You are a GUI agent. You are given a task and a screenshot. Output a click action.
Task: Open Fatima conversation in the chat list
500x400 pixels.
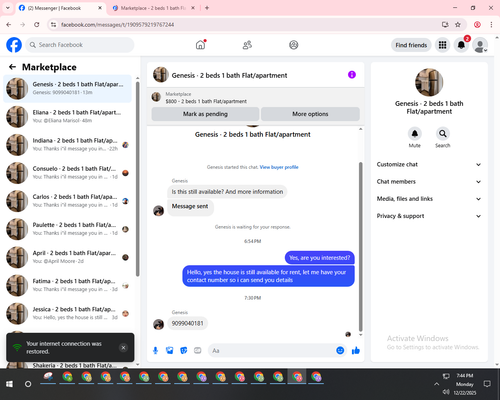(x=68, y=285)
